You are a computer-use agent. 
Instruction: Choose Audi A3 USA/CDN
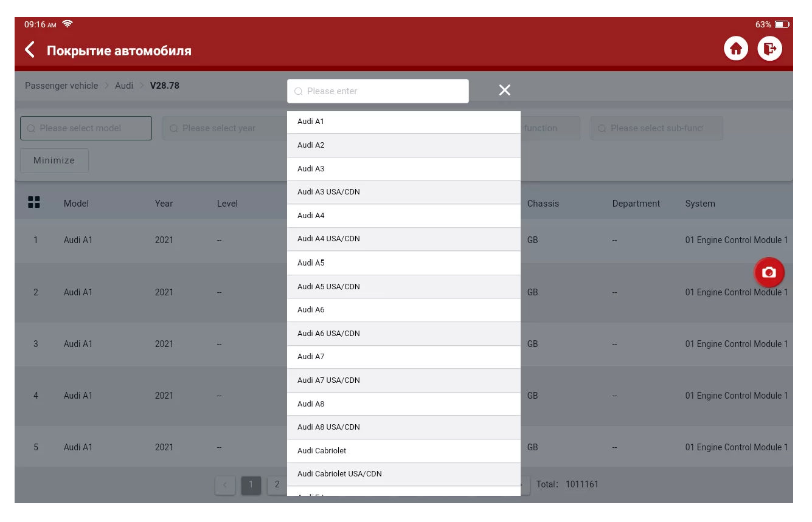tap(404, 192)
